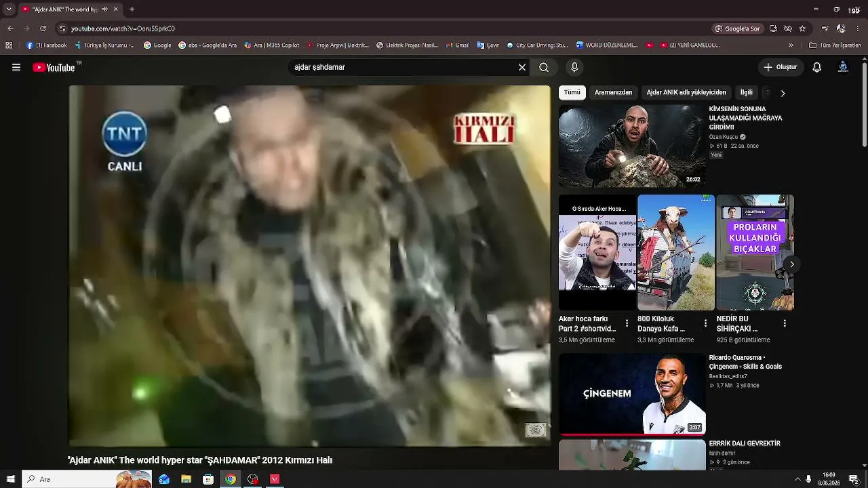The width and height of the screenshot is (868, 488).
Task: Click the Google'a Sor button
Action: pos(737,28)
